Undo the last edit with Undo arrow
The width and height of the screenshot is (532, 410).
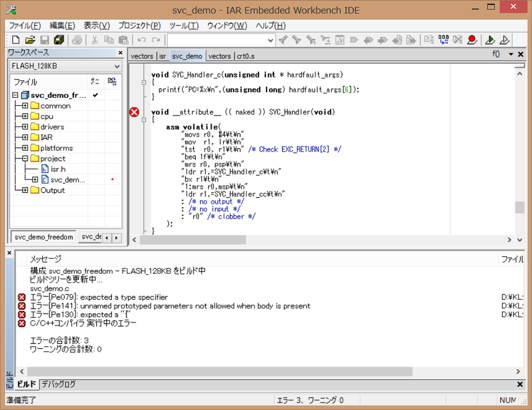[142, 40]
